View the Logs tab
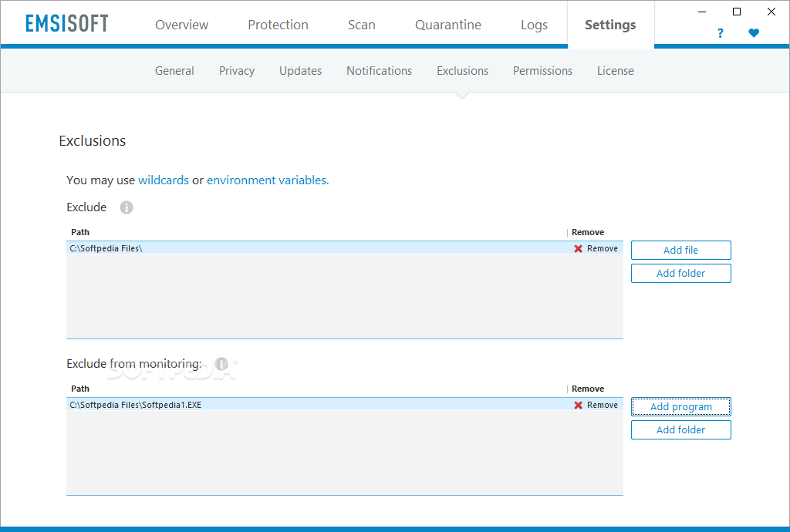 [x=534, y=25]
